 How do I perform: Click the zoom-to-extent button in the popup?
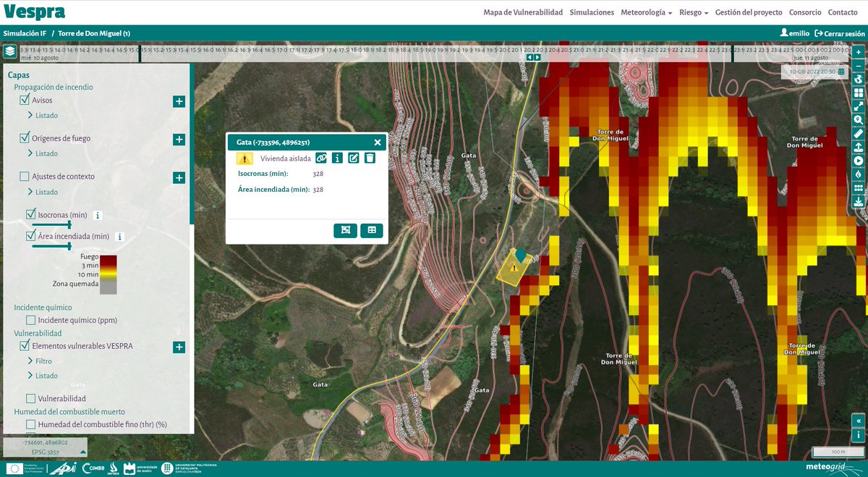[x=345, y=230]
